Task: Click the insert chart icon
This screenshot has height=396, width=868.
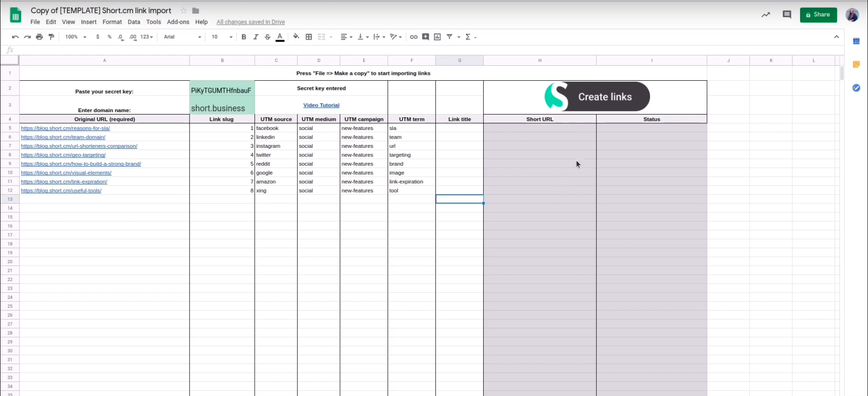Action: tap(438, 37)
